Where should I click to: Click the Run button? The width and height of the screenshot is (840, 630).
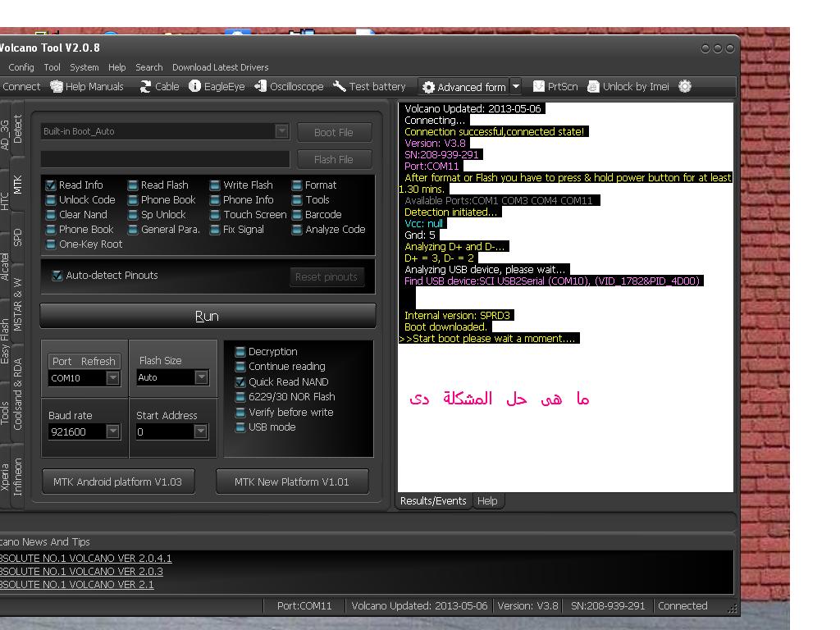[208, 316]
